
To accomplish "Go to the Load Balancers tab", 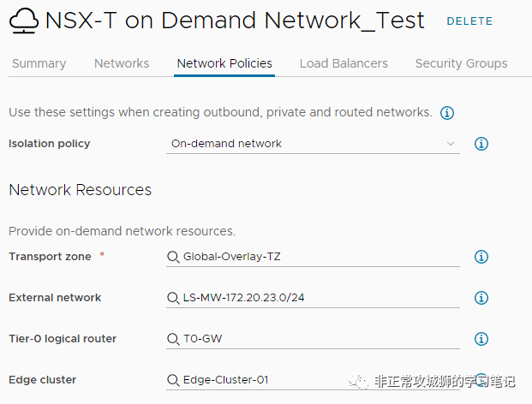I will 344,63.
